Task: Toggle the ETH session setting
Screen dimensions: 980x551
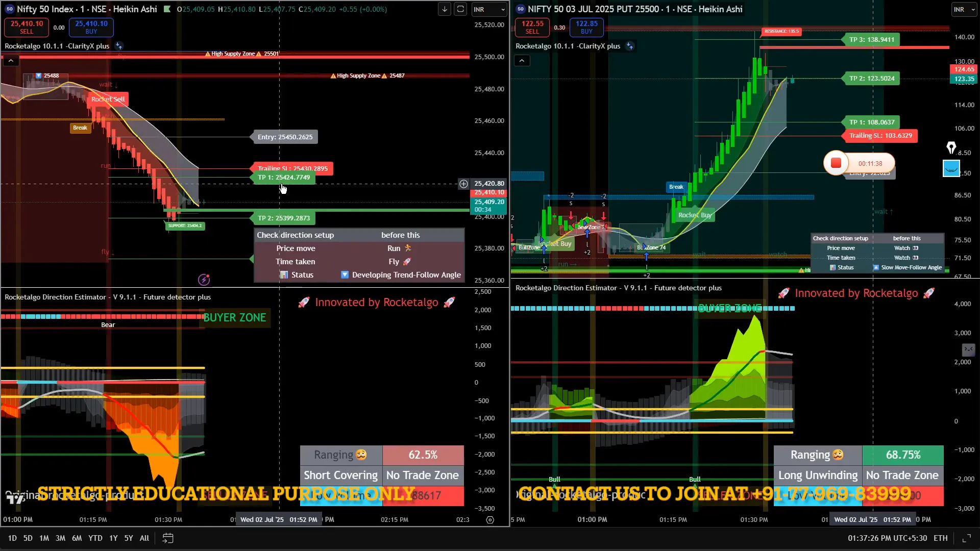Action: 940,538
